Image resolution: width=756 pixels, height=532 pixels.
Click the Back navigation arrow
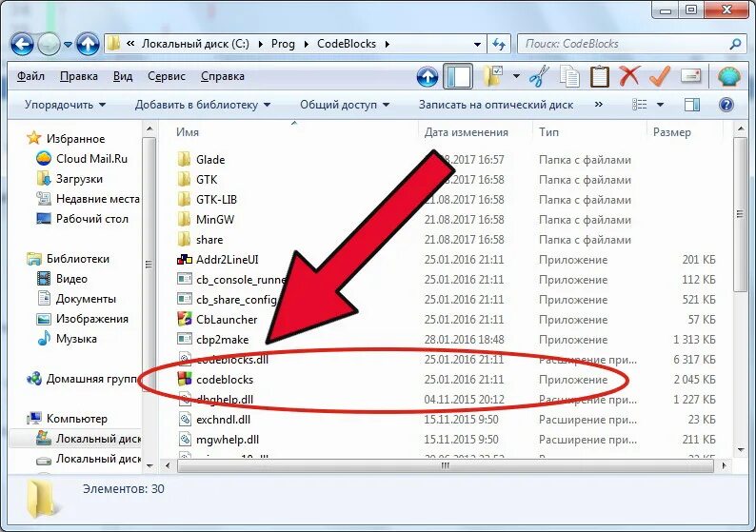click(x=22, y=45)
